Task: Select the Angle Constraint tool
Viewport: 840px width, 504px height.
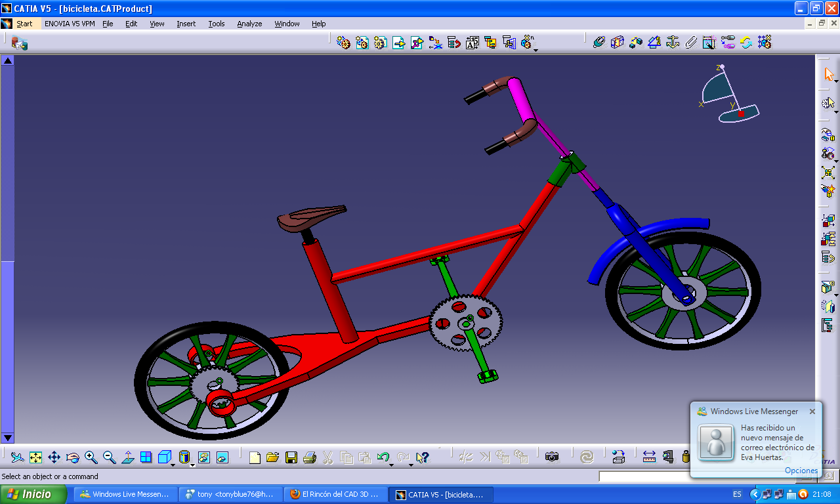Action: click(x=654, y=43)
